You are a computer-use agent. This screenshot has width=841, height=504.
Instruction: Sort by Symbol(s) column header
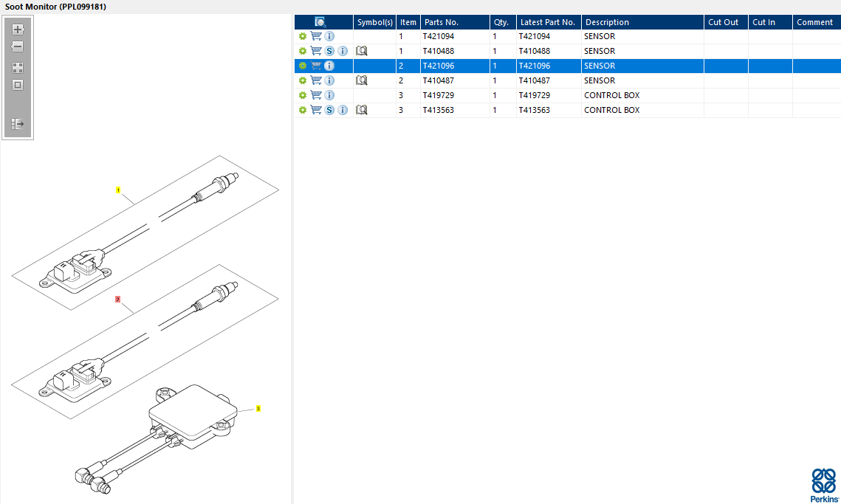(x=375, y=22)
